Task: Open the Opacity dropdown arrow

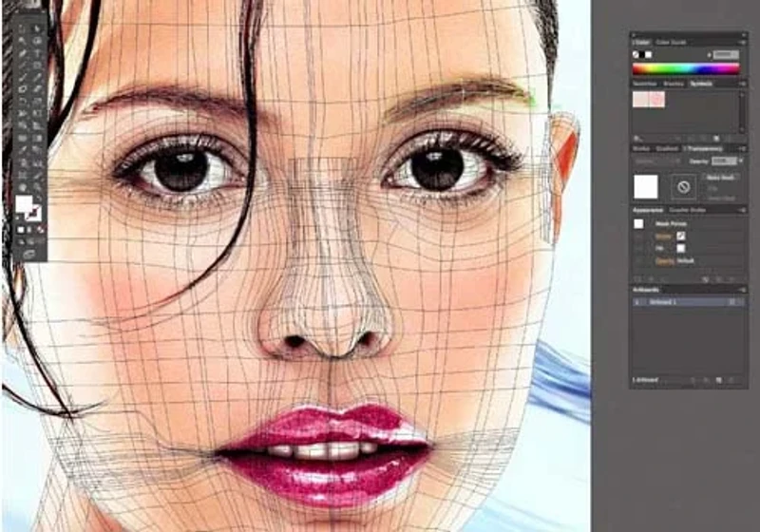Action: (x=741, y=161)
